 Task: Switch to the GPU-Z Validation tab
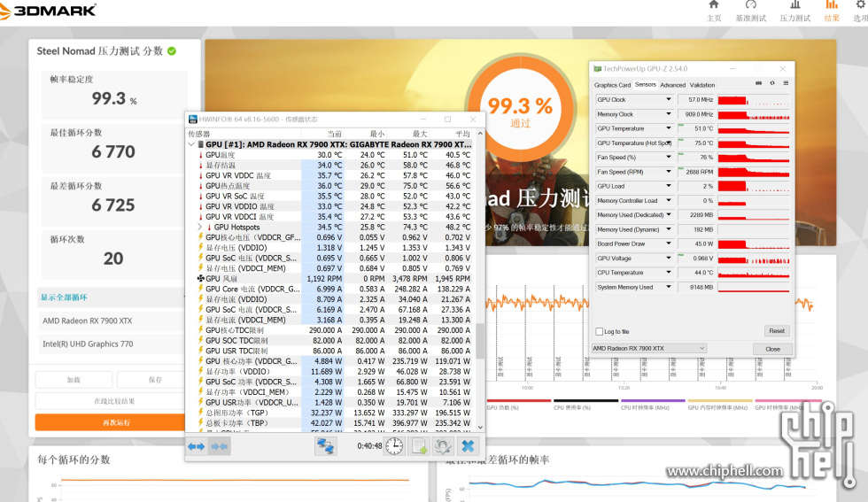701,85
